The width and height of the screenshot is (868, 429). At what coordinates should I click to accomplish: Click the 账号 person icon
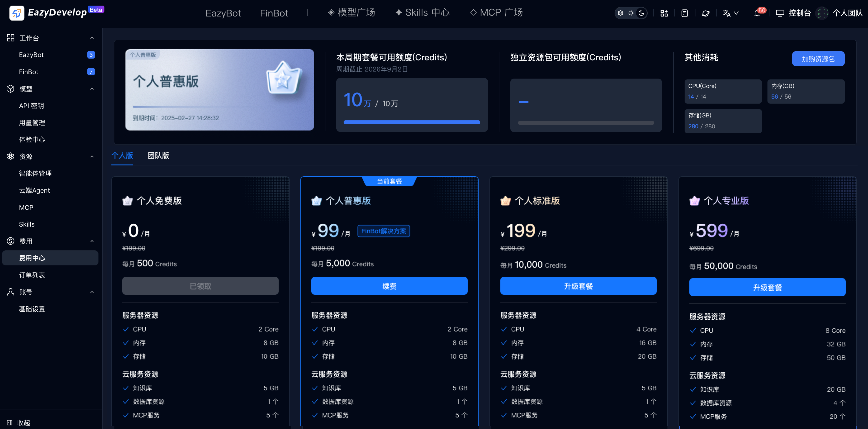(10, 292)
